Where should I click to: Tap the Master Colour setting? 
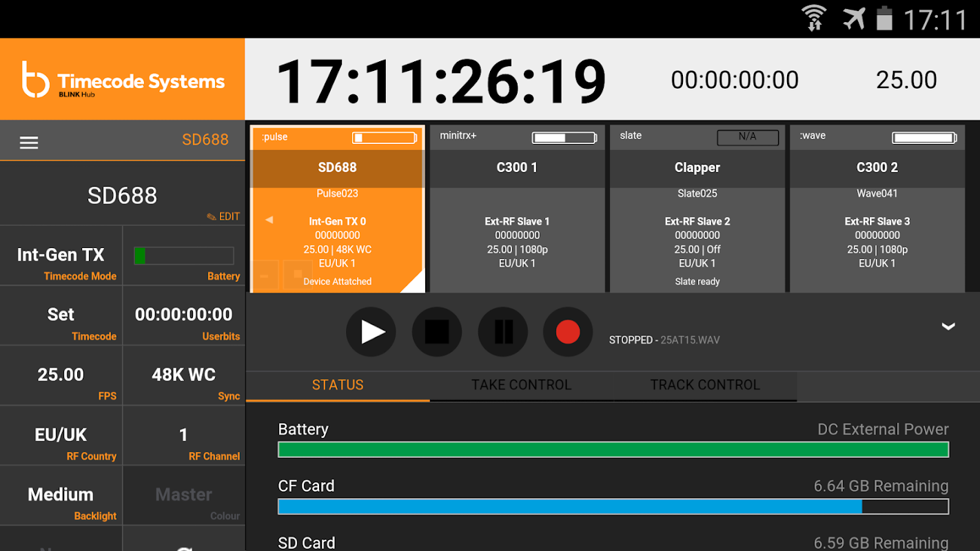coord(184,495)
